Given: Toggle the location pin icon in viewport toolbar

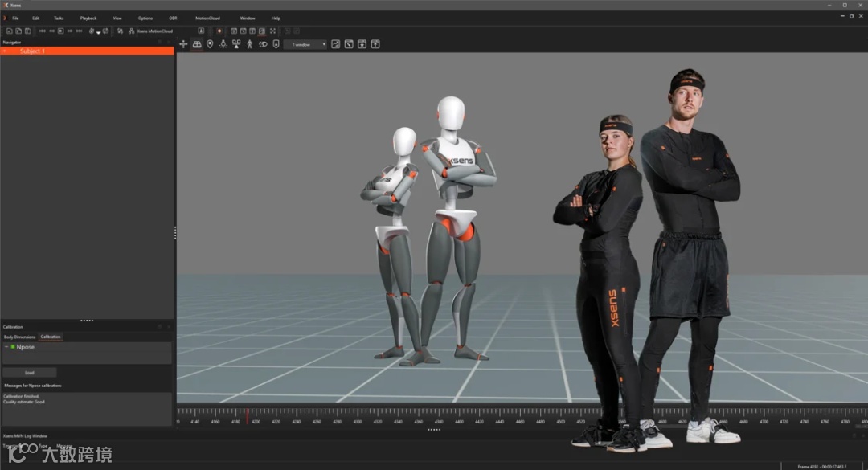Looking at the screenshot, I should tap(210, 44).
